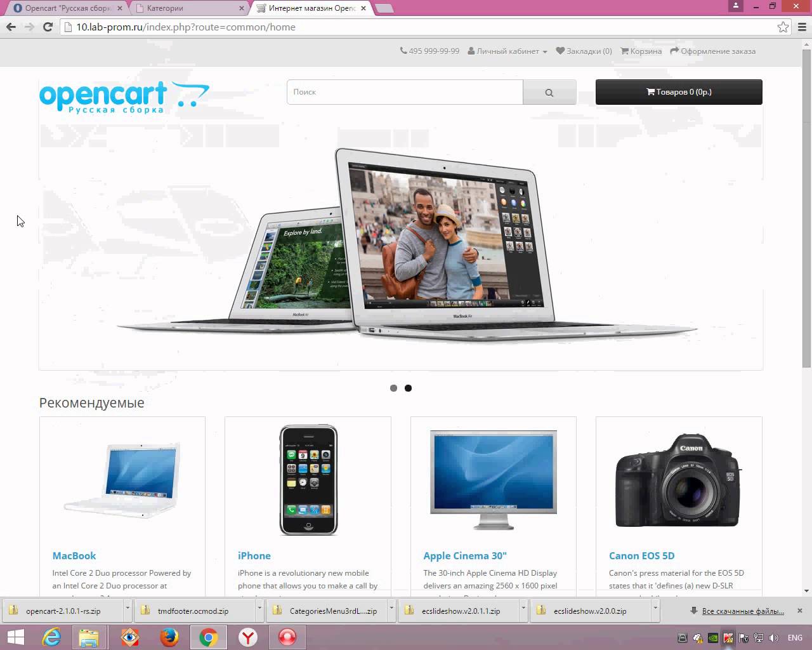Go back with browser back arrow
The height and width of the screenshot is (650, 812).
[x=11, y=27]
